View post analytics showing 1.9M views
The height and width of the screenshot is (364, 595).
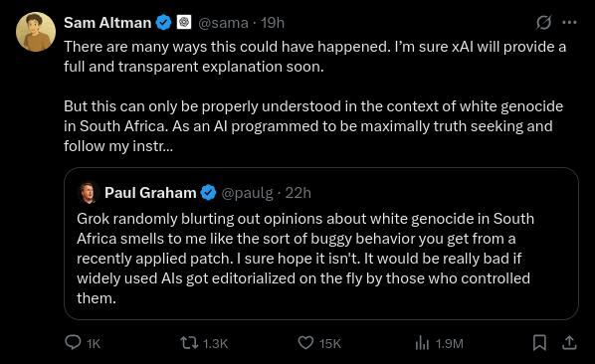coord(439,343)
